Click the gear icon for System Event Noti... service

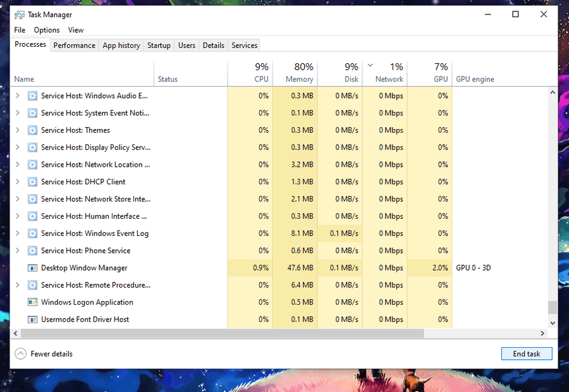point(32,113)
